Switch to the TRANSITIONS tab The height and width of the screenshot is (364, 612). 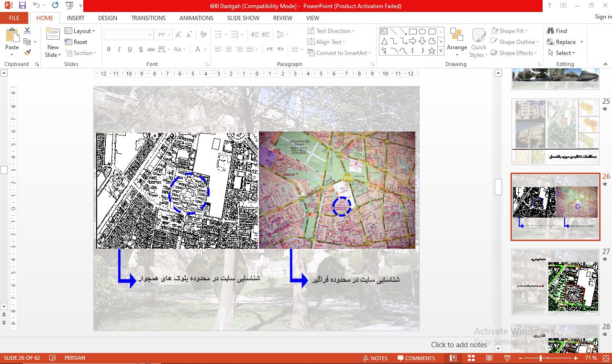pos(148,18)
